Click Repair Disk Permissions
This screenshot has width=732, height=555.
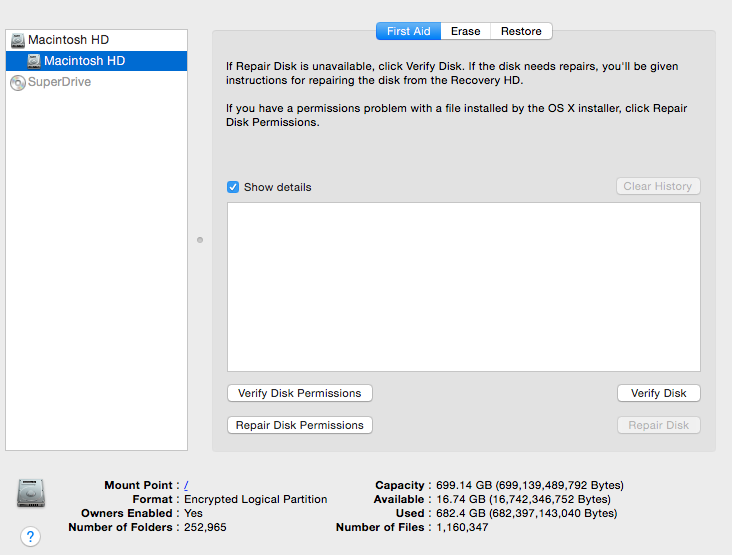point(300,425)
